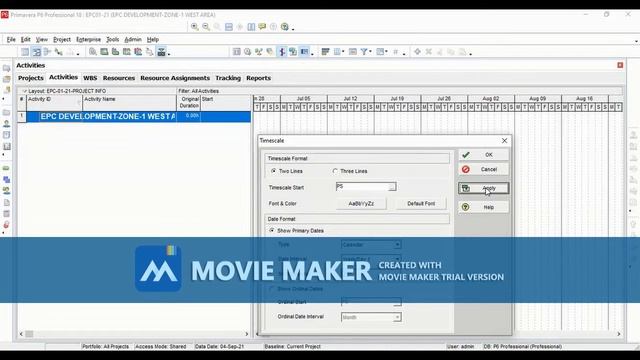This screenshot has width=640, height=360.
Task: Open the Edit menu
Action: coord(26,40)
